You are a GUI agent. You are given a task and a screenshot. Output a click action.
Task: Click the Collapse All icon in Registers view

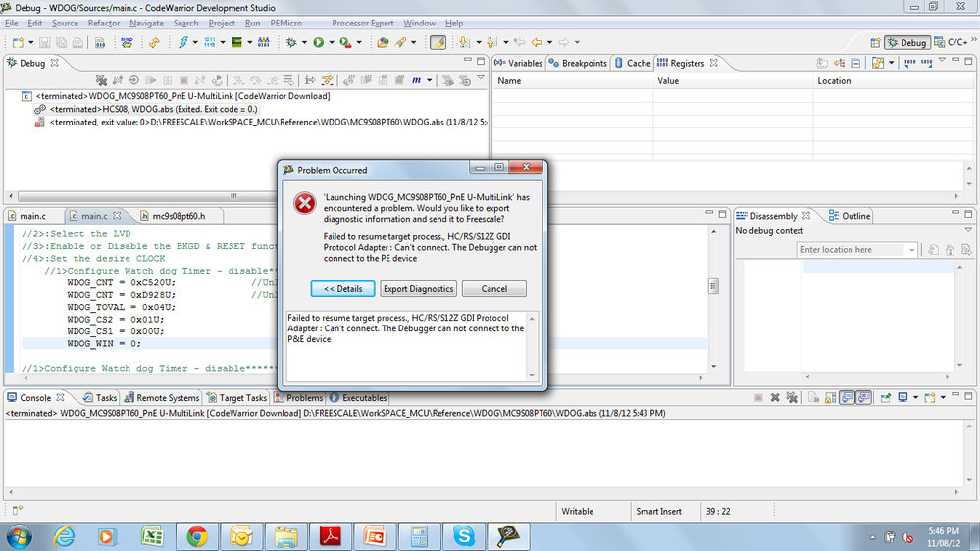coord(855,63)
